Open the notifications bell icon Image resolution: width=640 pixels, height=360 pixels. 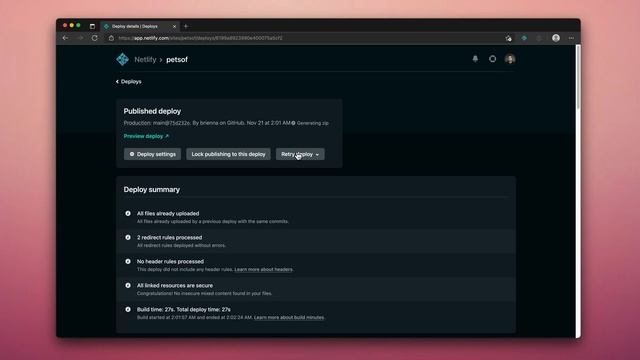click(475, 59)
